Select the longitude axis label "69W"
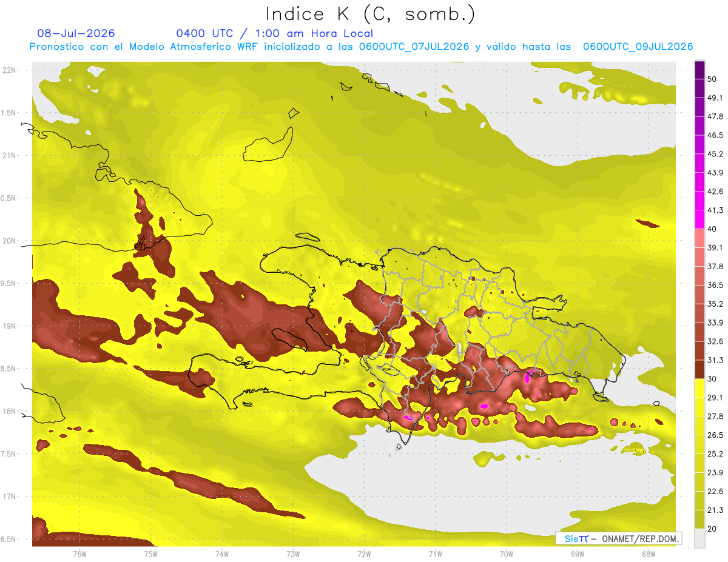Screen dimensions: 728x562 point(578,554)
